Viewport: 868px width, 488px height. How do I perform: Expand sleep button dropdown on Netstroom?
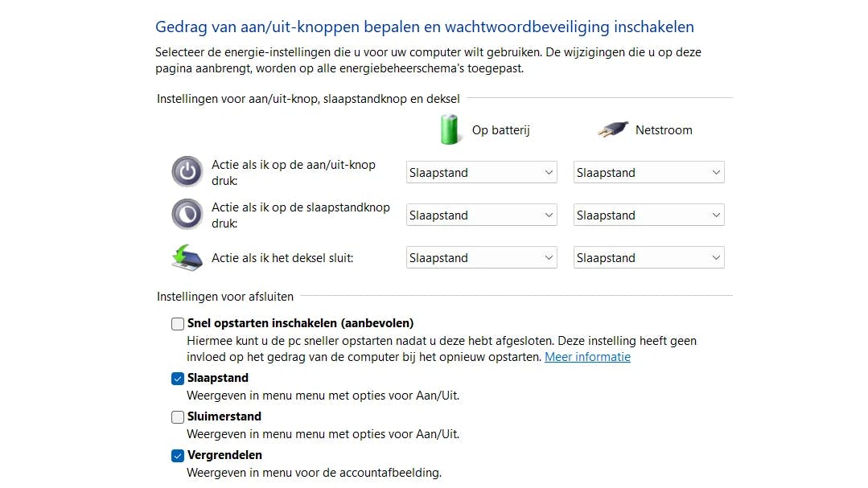pos(648,215)
